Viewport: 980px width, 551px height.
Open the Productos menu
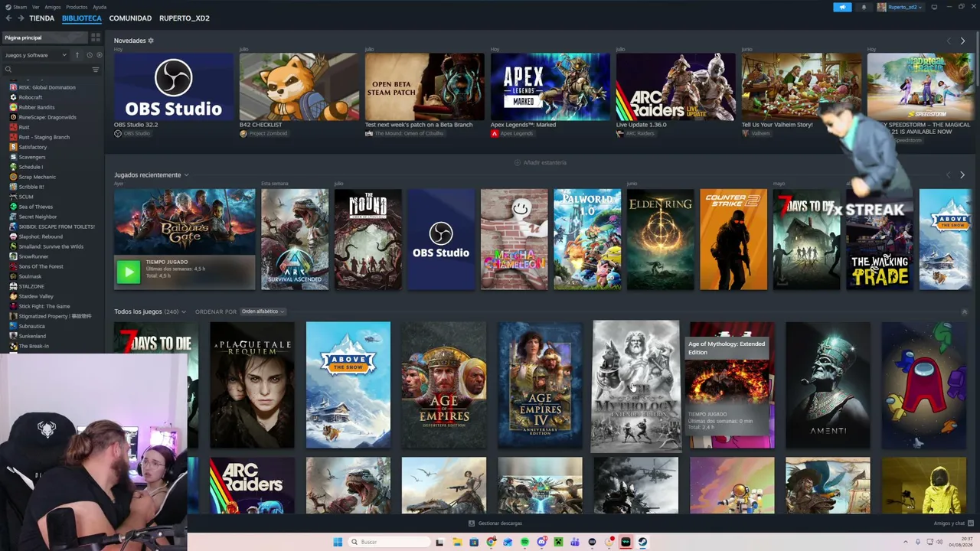tap(77, 7)
